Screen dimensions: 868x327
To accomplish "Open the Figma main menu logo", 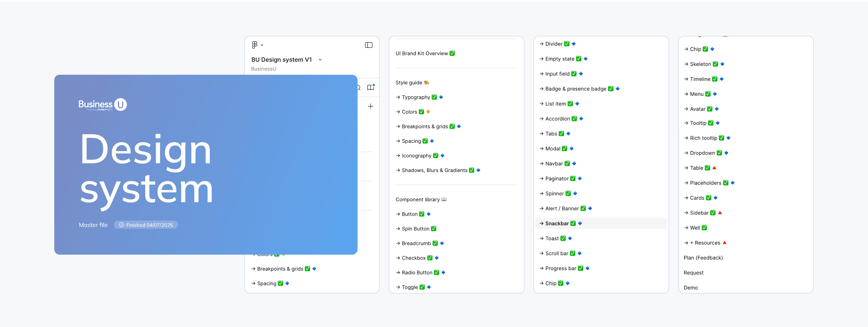I will pyautogui.click(x=254, y=45).
